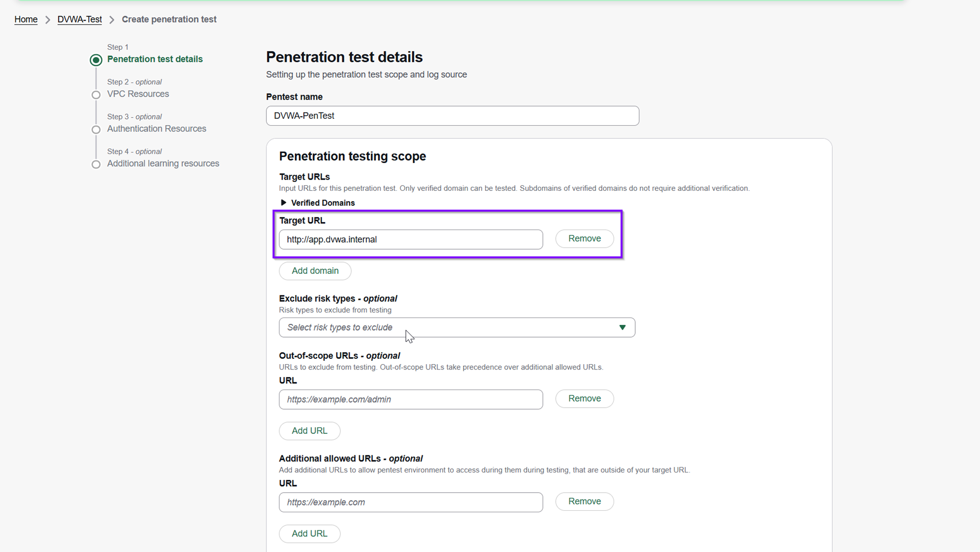The height and width of the screenshot is (552, 980).
Task: Click the Authentication Resources step circle
Action: coord(96,130)
